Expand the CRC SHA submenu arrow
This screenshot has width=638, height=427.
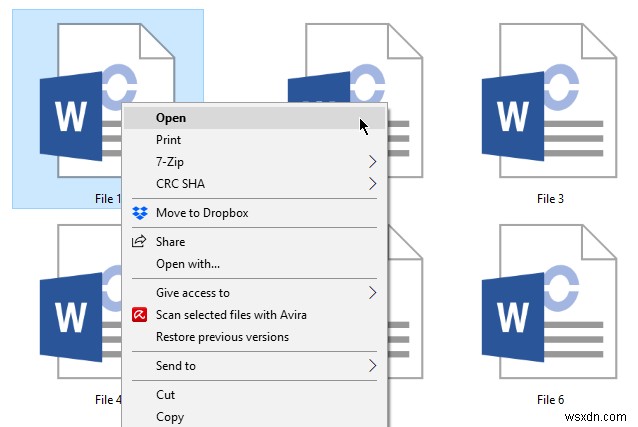372,184
